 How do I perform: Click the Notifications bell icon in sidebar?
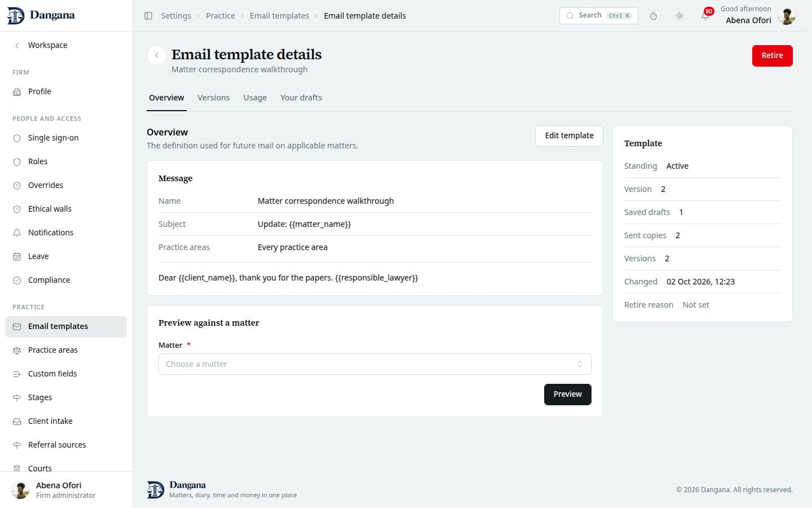(17, 233)
